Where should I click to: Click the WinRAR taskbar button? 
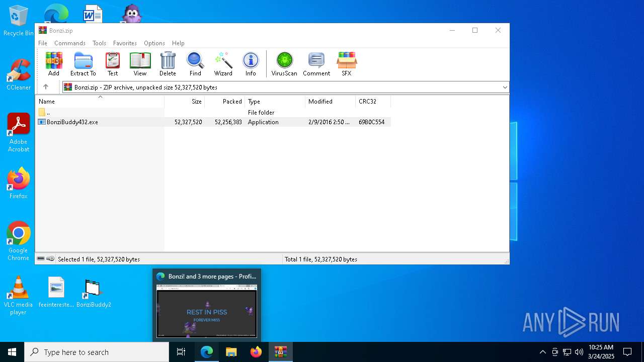pyautogui.click(x=280, y=352)
